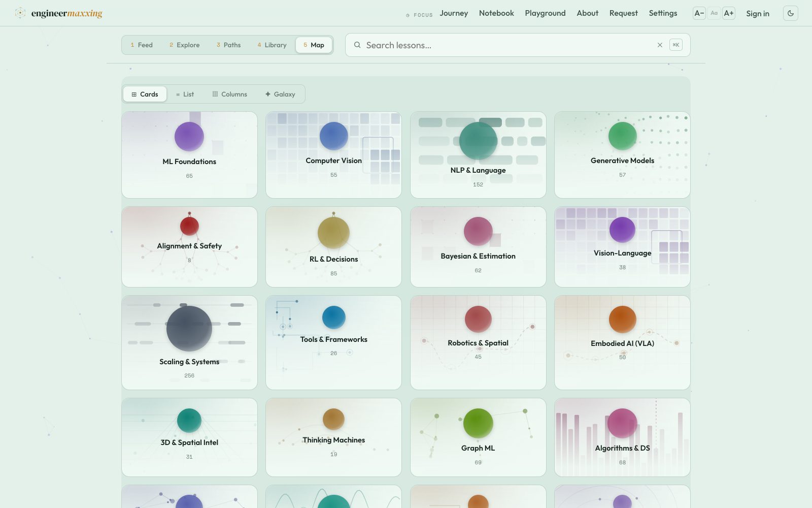
Task: Click the ⌘K shortcut badge
Action: 676,45
